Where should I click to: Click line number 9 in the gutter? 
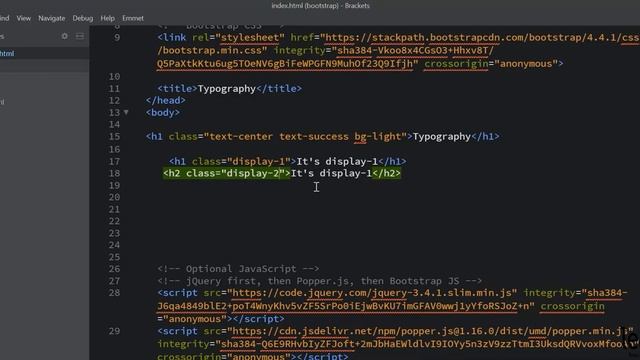117,38
